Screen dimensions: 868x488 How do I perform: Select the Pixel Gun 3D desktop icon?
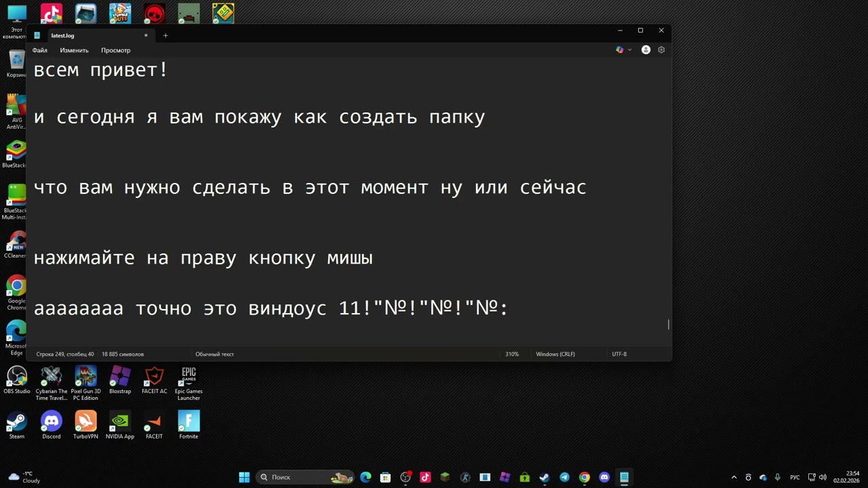[86, 384]
